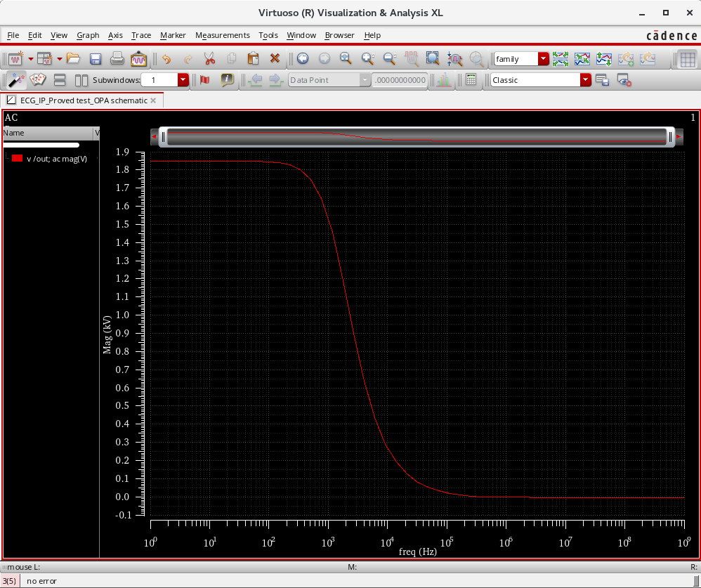Click the Y-zoom waveform magnifier icon
Screen dimensions: 701x588
(x=454, y=58)
